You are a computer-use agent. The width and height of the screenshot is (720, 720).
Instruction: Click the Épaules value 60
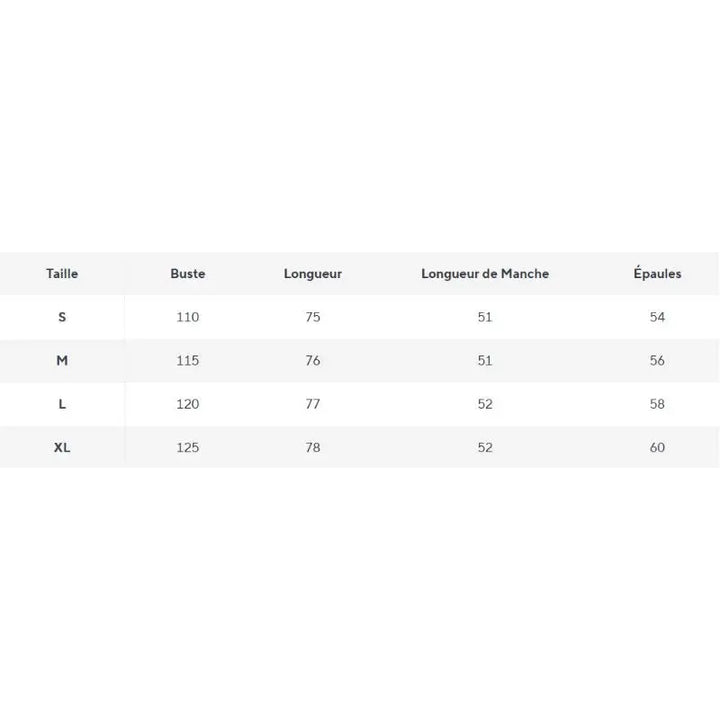(x=657, y=447)
